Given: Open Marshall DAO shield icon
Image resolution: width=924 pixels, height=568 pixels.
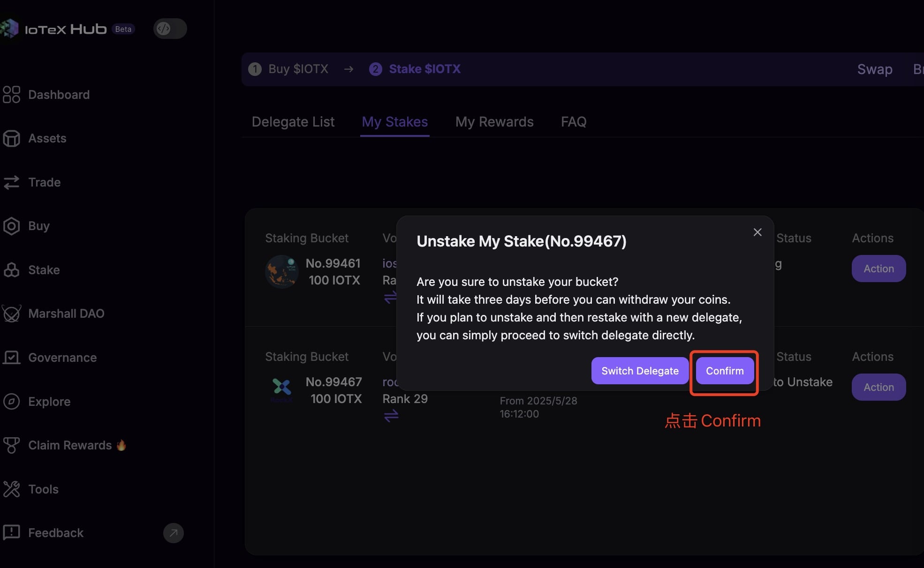Looking at the screenshot, I should [x=11, y=314].
